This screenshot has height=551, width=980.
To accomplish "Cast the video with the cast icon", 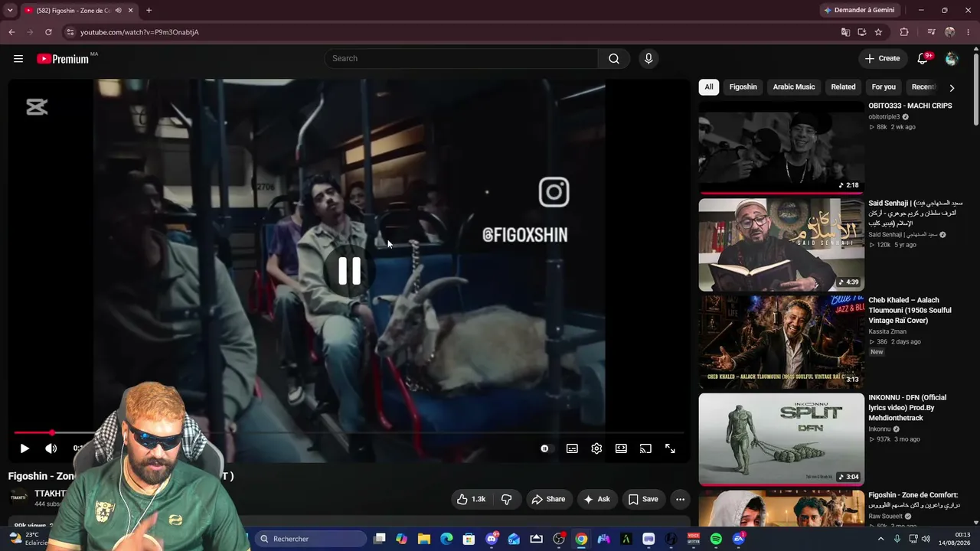I will tap(645, 448).
